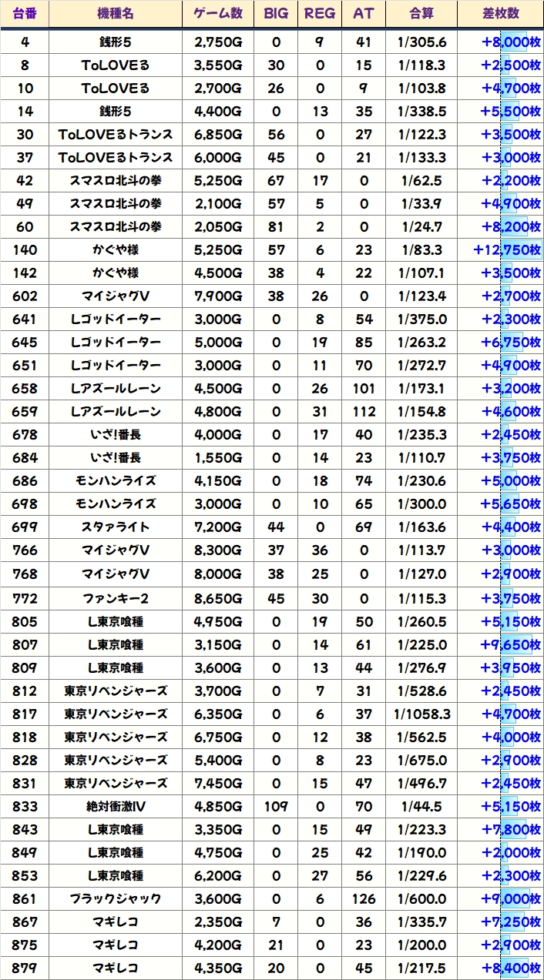Select the AT count 126 cell
Screen dimensions: 544x980
click(364, 899)
